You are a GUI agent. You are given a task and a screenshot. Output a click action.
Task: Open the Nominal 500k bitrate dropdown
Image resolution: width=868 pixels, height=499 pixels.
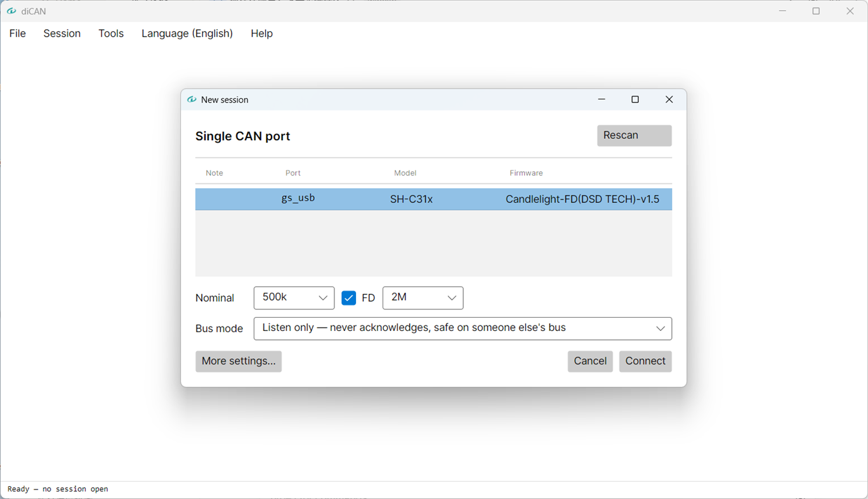(x=294, y=298)
